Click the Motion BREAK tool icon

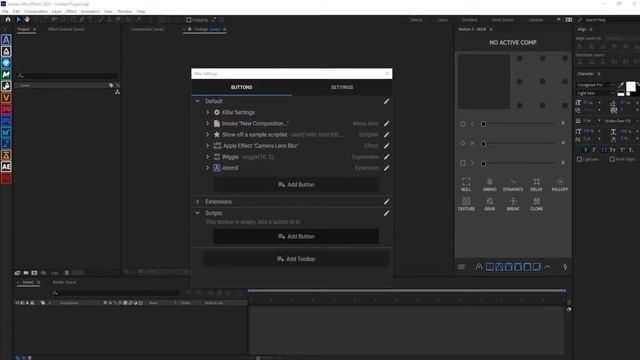513,204
